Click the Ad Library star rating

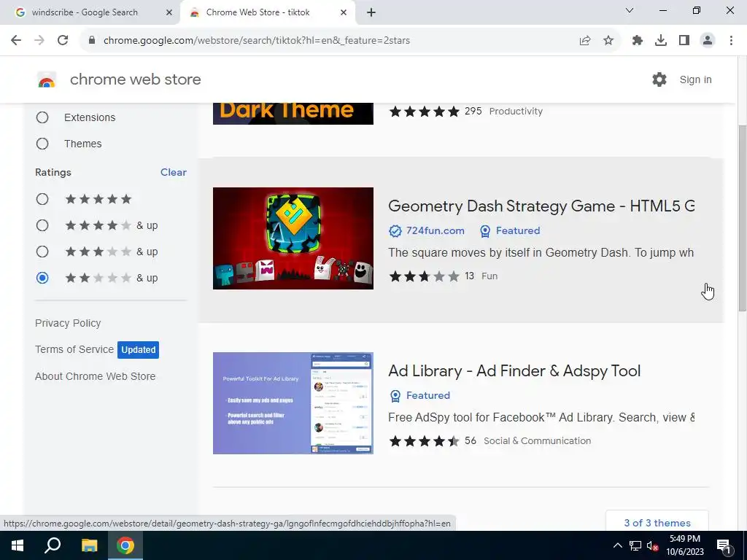click(424, 441)
